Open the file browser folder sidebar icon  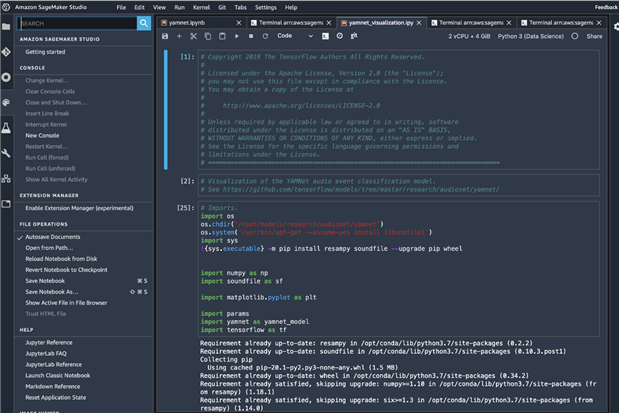point(6,26)
